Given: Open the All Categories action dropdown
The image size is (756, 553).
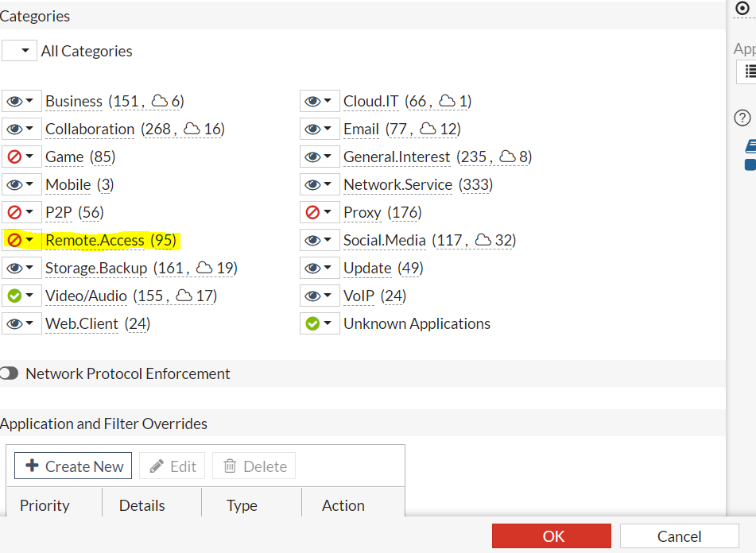Looking at the screenshot, I should 21,51.
